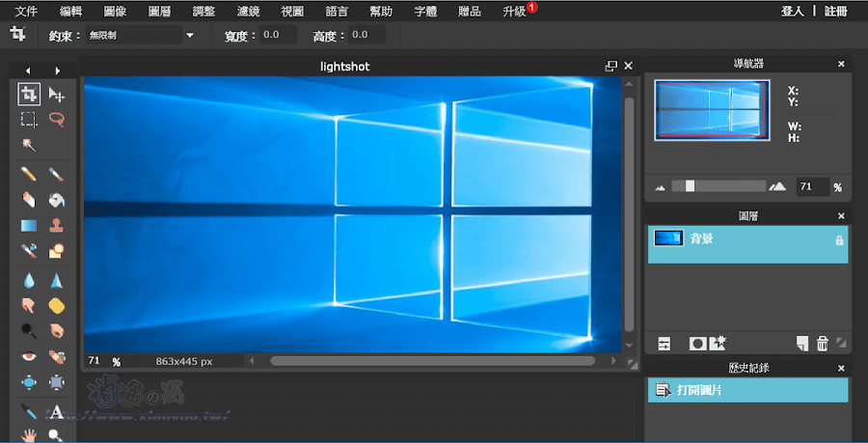Select the Burn hand tool

pyautogui.click(x=57, y=331)
